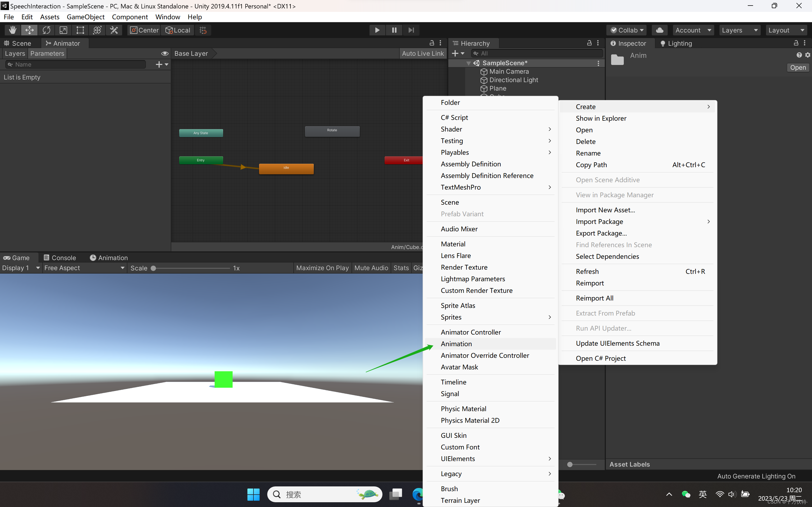Select the Rect Transform tool
The image size is (812, 507).
click(x=80, y=30)
